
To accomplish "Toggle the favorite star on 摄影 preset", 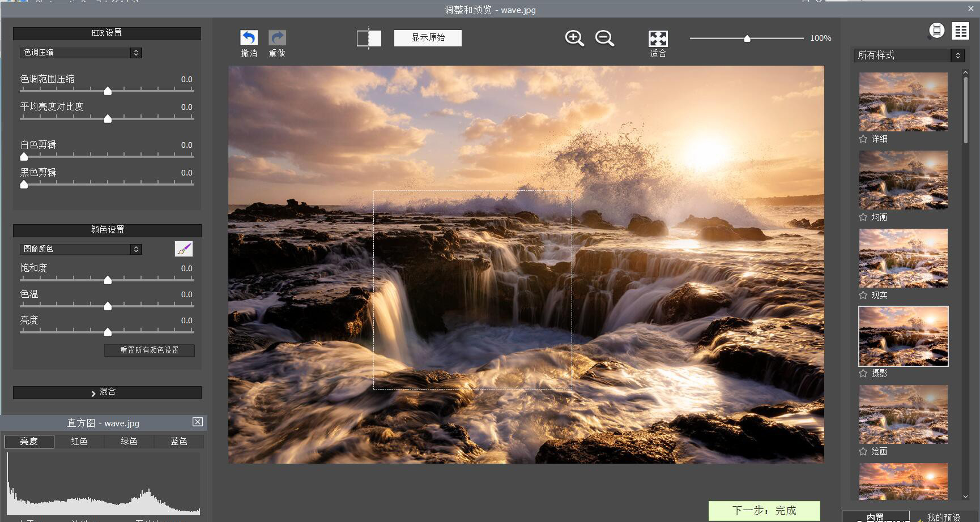I will (x=863, y=373).
